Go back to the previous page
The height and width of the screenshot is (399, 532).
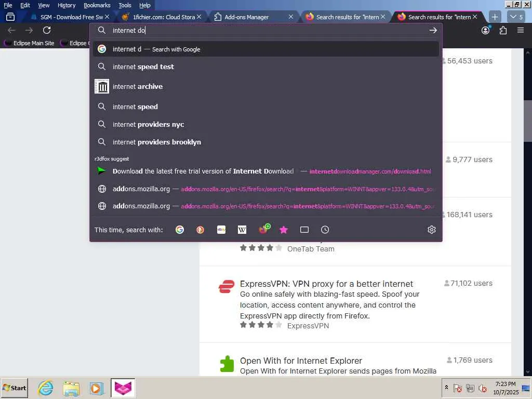click(x=11, y=30)
